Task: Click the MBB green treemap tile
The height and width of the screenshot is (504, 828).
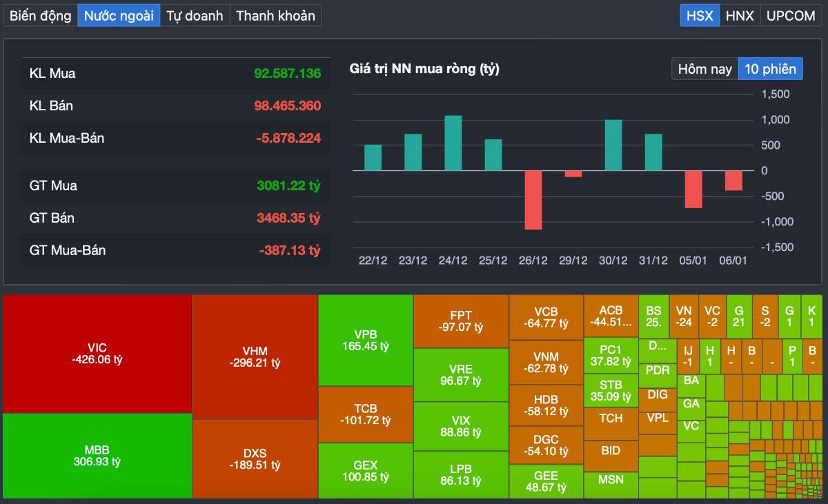Action: click(x=97, y=456)
